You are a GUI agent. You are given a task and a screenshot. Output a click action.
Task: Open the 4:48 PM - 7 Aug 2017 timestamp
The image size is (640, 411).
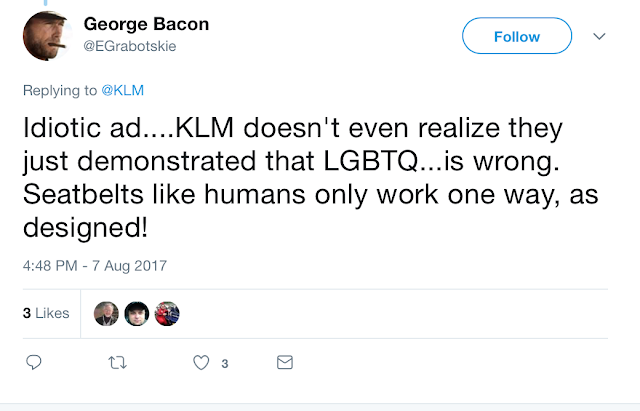pyautogui.click(x=94, y=265)
